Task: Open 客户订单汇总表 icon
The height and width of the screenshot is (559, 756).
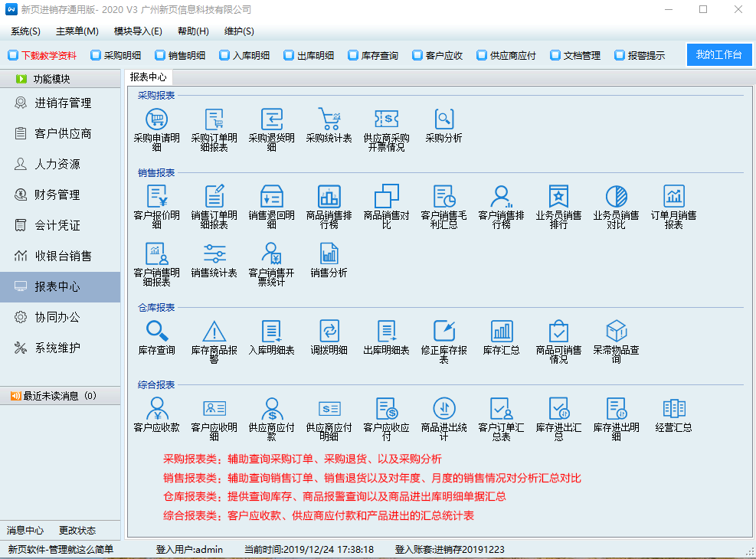Action: click(501, 408)
